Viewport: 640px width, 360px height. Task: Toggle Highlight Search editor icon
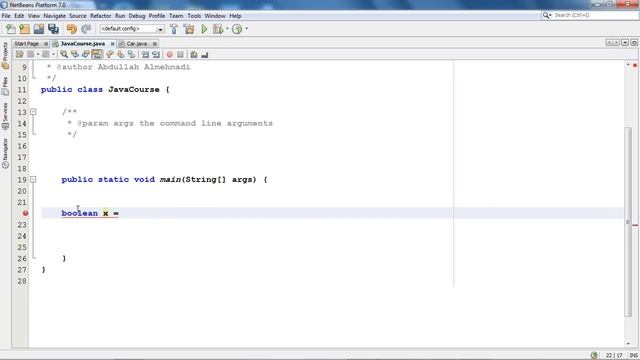point(96,54)
